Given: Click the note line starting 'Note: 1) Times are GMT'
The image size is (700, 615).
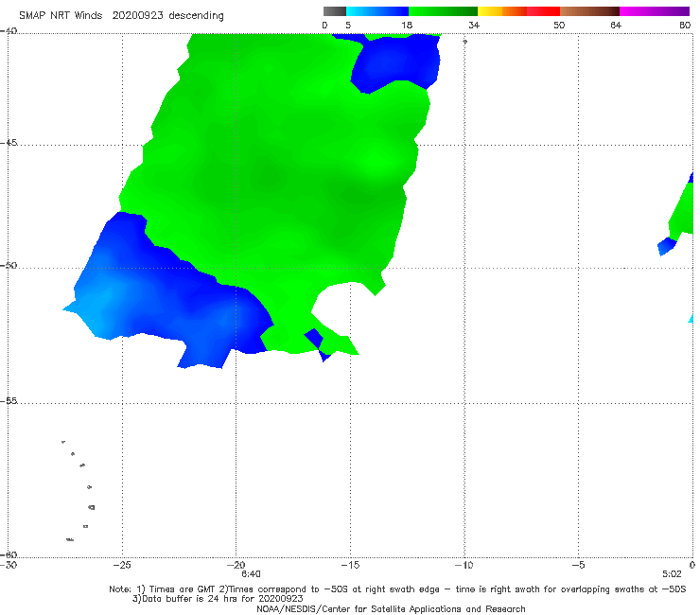Looking at the screenshot, I should pos(397,589).
